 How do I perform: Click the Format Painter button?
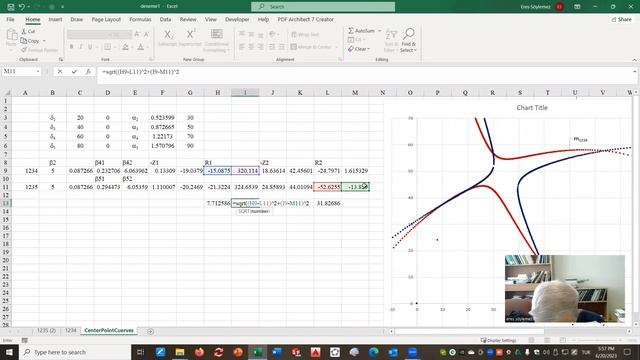click(x=39, y=50)
